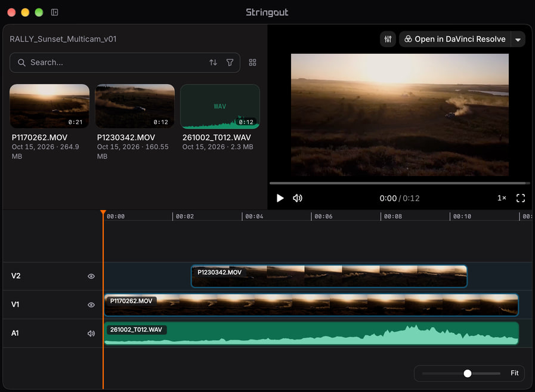The width and height of the screenshot is (535, 392).
Task: Click the 00:02 mark on timeline ruler
Action: (184, 217)
